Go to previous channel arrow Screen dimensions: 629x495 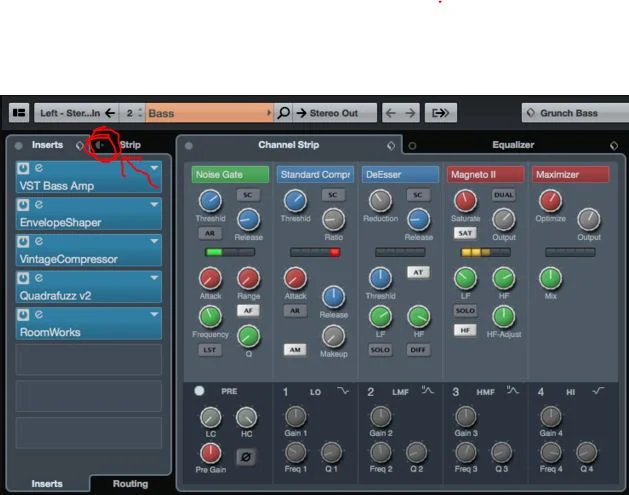click(x=390, y=113)
